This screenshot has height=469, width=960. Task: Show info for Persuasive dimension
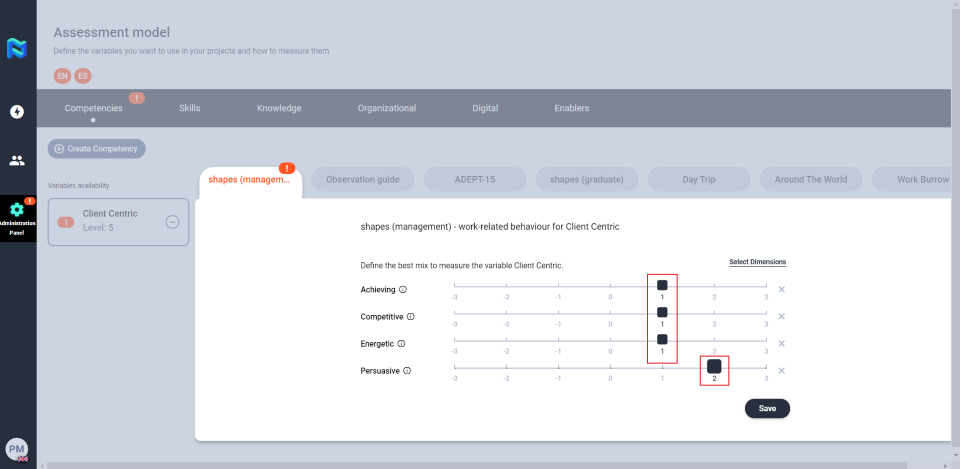tap(407, 371)
